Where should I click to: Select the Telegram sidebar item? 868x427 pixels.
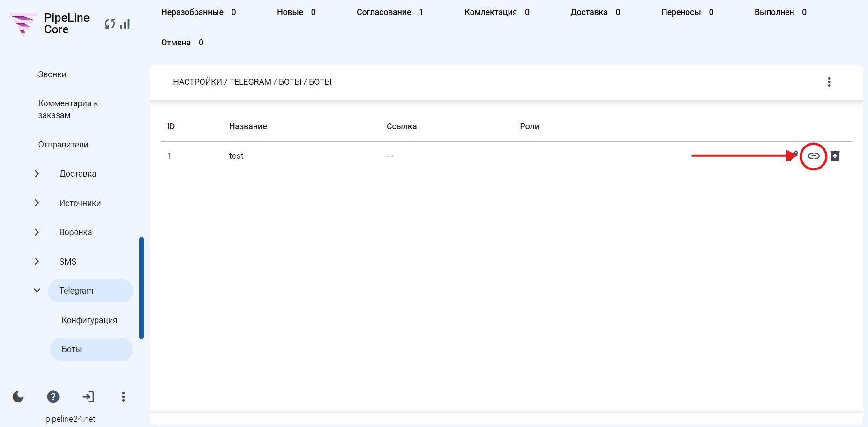click(x=90, y=291)
